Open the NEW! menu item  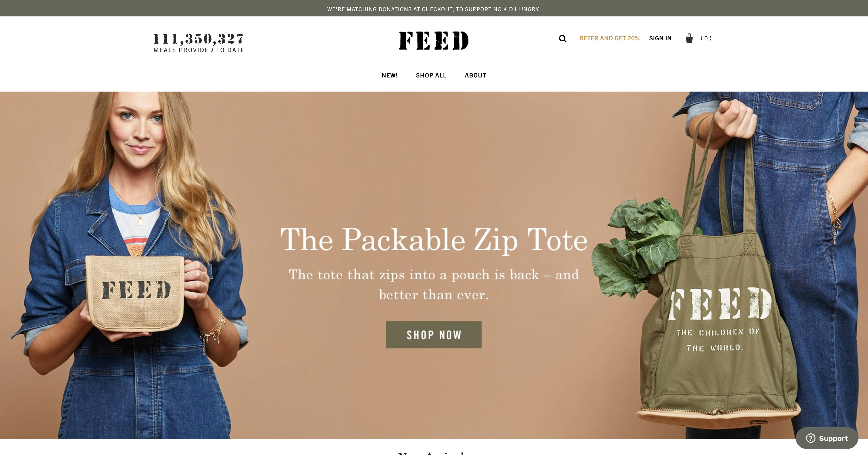(389, 75)
